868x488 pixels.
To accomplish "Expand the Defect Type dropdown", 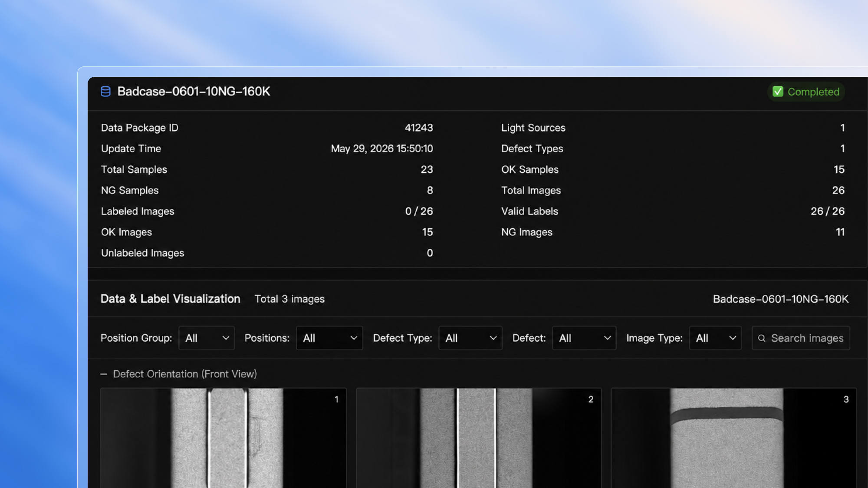I will [470, 338].
